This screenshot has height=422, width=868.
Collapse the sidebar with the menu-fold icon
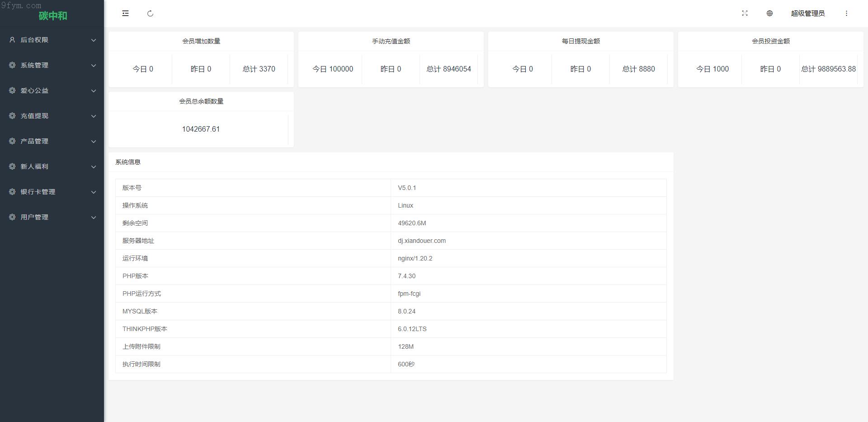click(125, 14)
